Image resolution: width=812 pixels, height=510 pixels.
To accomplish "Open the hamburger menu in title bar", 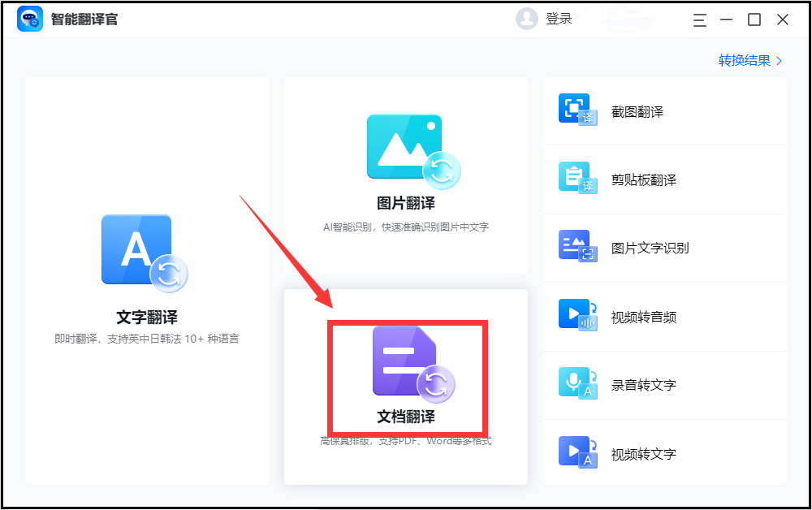I will (x=699, y=19).
